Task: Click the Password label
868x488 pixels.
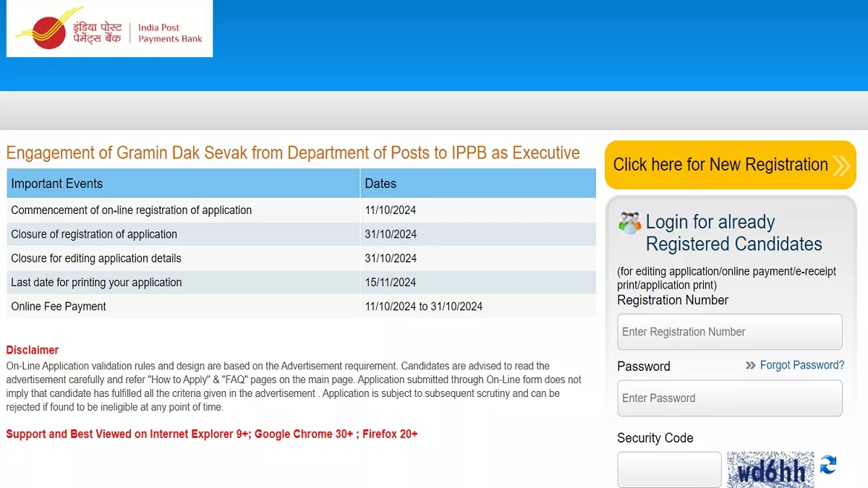Action: [644, 367]
